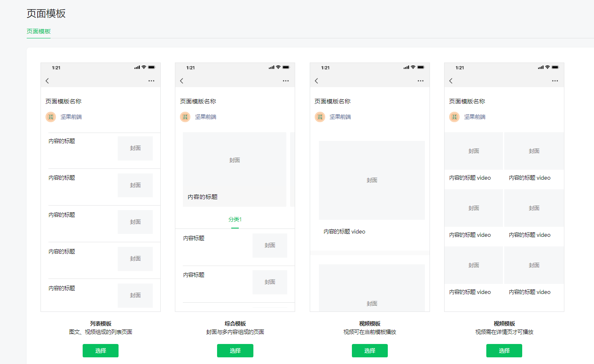The width and height of the screenshot is (594, 364).
Task: Click 选择 under the 综合模板 template
Action: pos(235,351)
